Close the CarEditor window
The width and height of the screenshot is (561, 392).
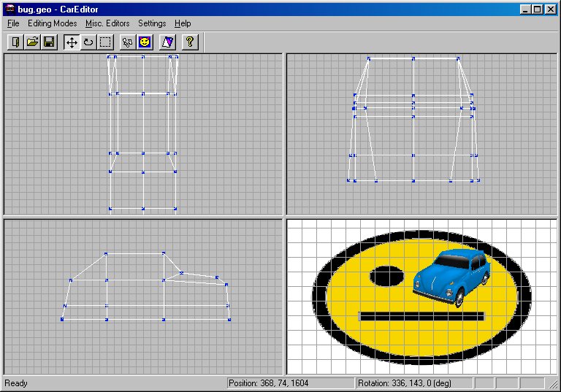pyautogui.click(x=551, y=9)
